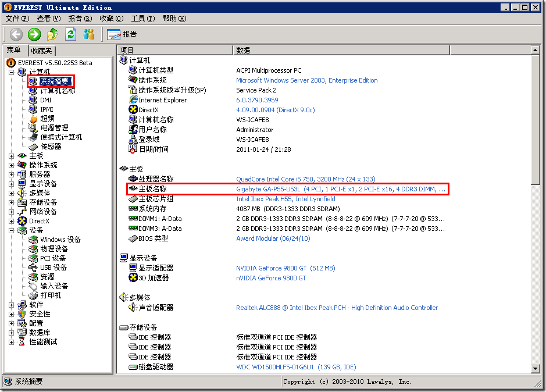546x392 pixels.
Task: Expand the 显示设备 tree node
Action: 12,184
